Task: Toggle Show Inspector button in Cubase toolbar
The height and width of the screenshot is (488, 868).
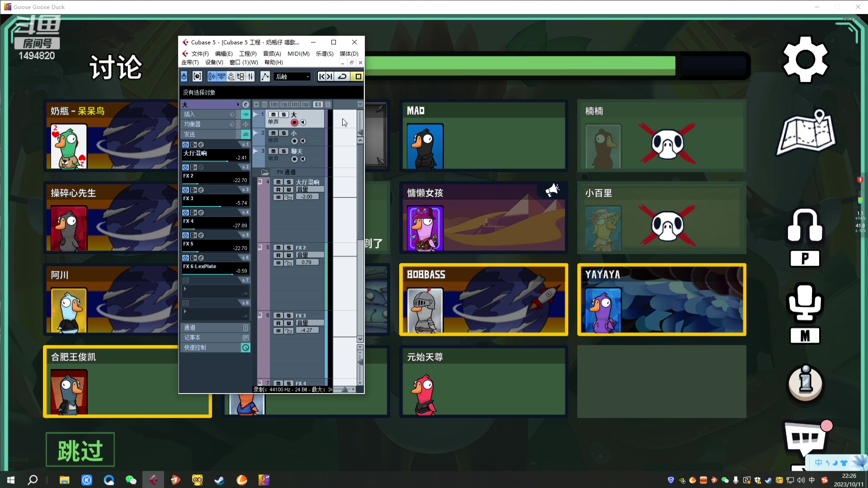Action: [x=212, y=76]
